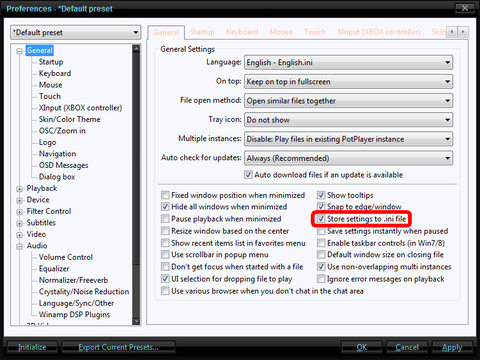The height and width of the screenshot is (360, 480).
Task: Open the XInput (XBOX controller) tab
Action: [379, 32]
